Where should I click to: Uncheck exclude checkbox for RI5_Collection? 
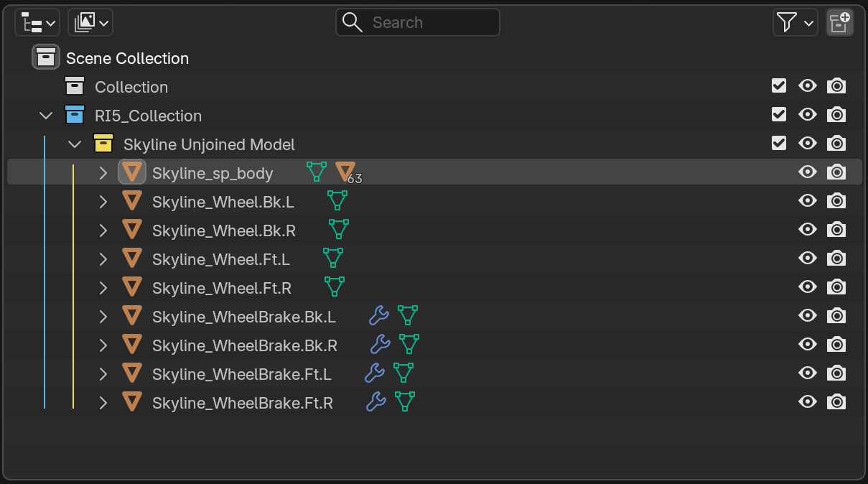(779, 115)
